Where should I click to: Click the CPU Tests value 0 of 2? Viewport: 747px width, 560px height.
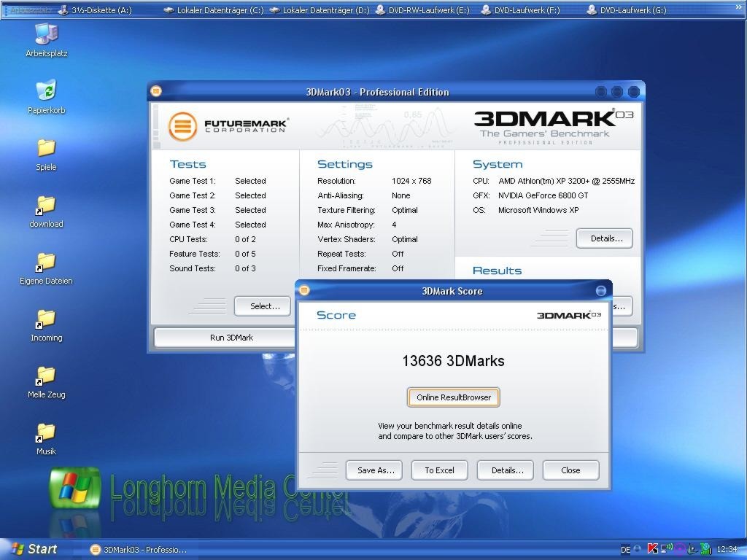[245, 239]
